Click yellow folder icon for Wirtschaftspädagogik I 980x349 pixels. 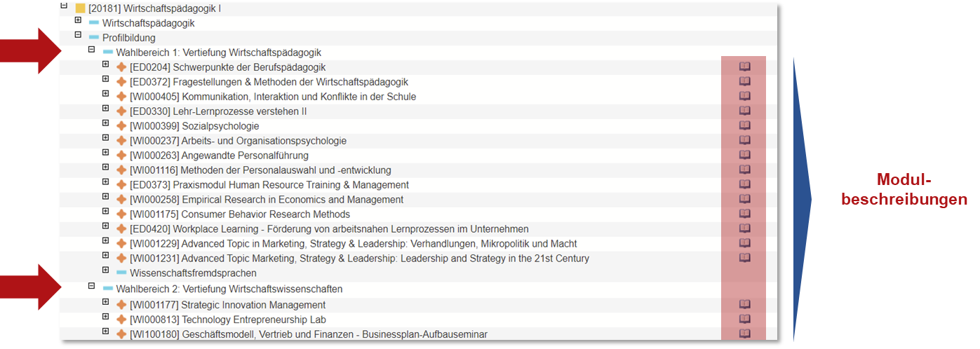[x=80, y=8]
